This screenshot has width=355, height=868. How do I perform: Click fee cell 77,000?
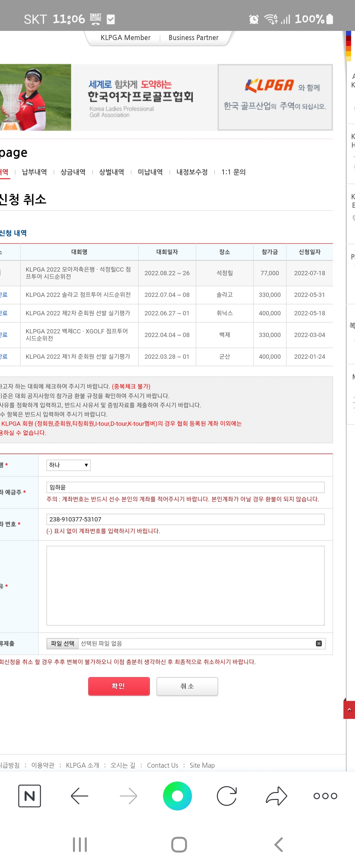[270, 273]
